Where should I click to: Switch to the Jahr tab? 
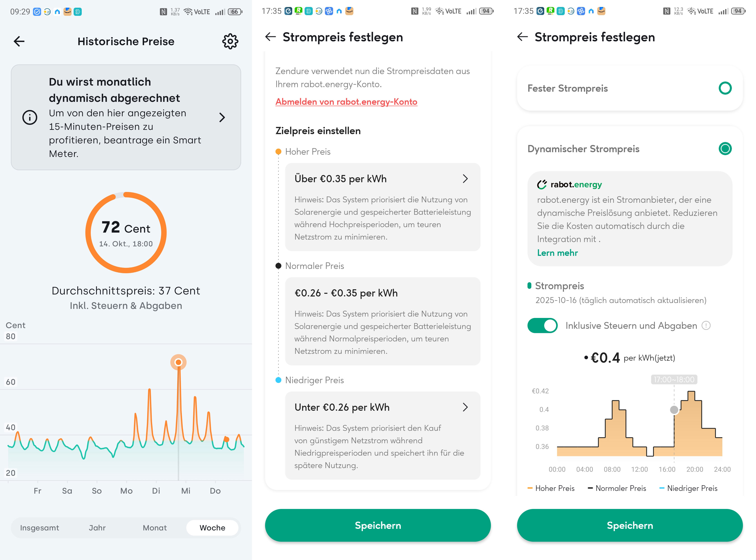coord(97,528)
